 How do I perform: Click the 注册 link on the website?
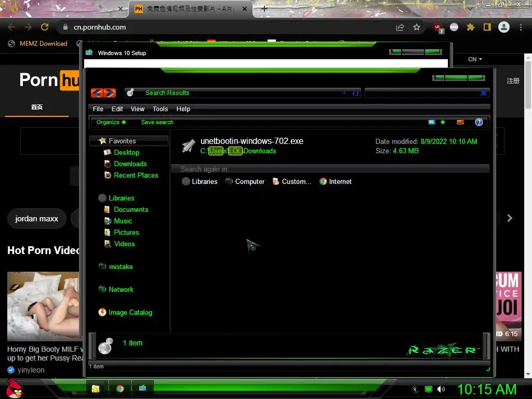[x=513, y=81]
